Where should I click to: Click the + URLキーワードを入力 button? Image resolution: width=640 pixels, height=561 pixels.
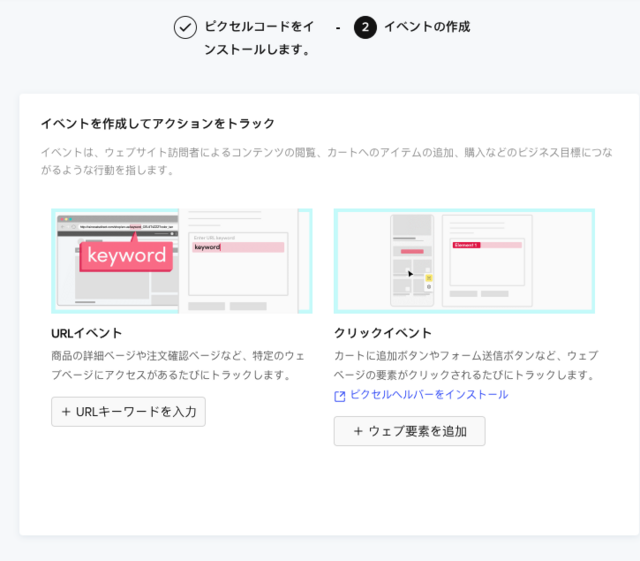pyautogui.click(x=128, y=412)
